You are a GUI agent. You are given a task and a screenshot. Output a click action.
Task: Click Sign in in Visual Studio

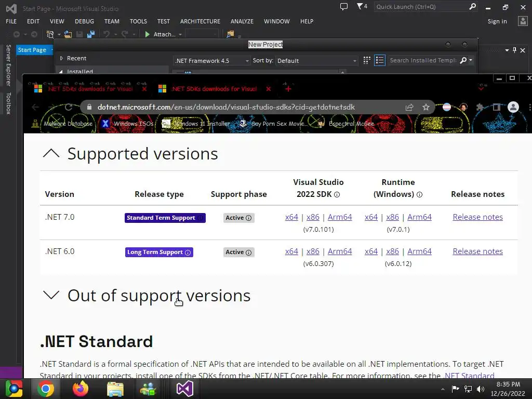pyautogui.click(x=497, y=21)
